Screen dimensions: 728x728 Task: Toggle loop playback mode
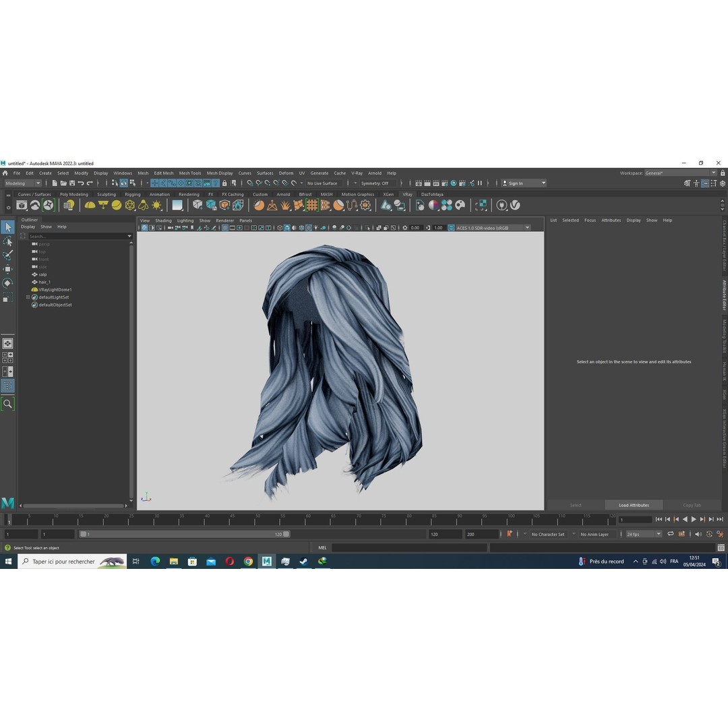tap(671, 534)
